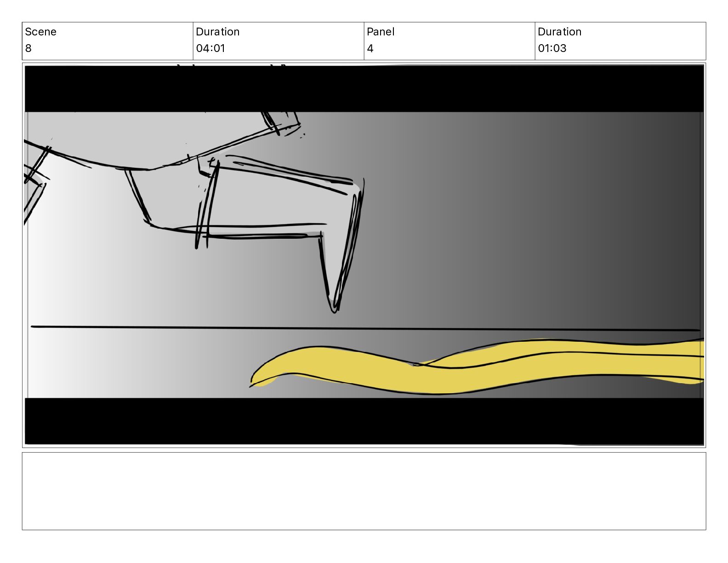
Task: Click the empty notes box below panel
Action: [x=364, y=491]
